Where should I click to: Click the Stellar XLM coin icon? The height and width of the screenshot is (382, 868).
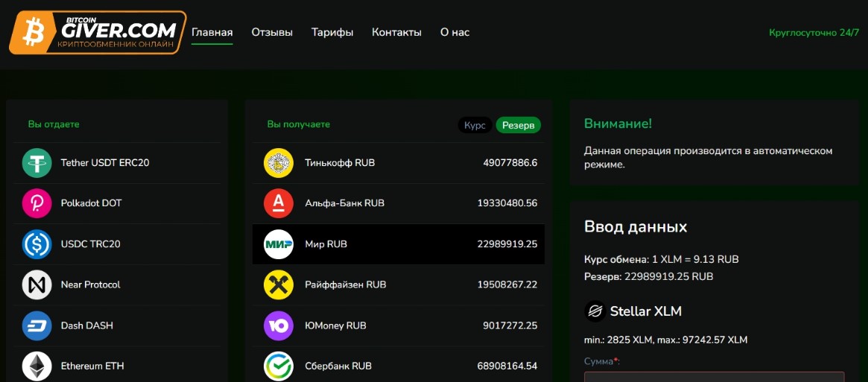[595, 311]
